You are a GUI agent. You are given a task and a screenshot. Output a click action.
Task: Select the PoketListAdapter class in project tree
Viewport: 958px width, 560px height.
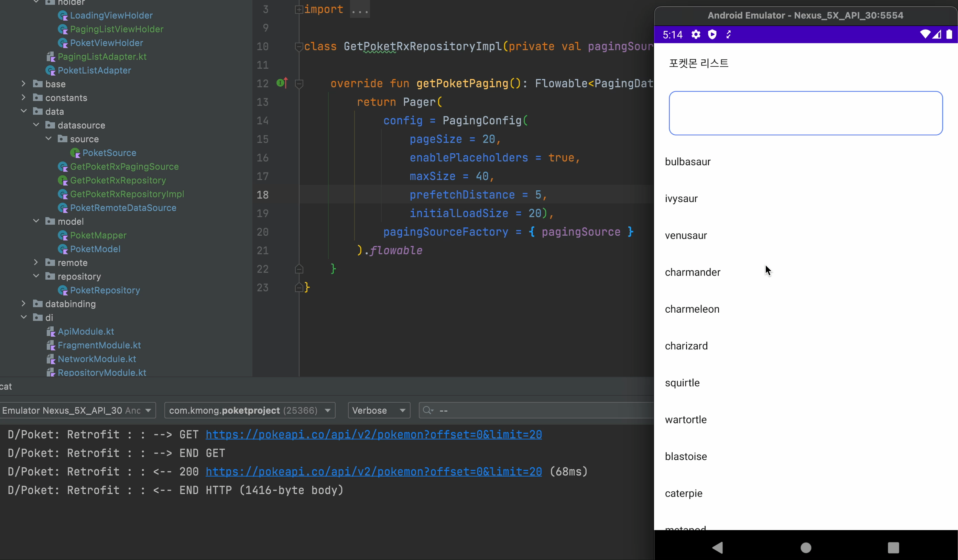point(94,70)
